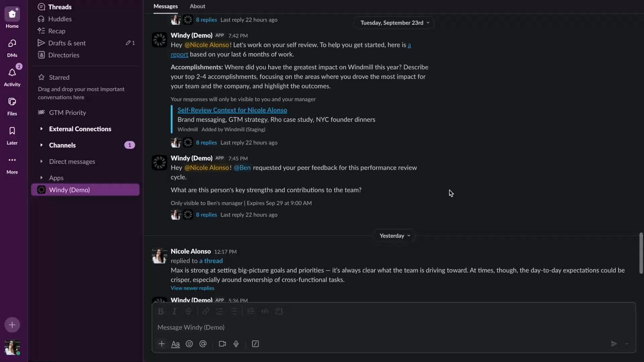Image resolution: width=644 pixels, height=362 pixels.
Task: Click View newer replies link
Action: pos(192,288)
